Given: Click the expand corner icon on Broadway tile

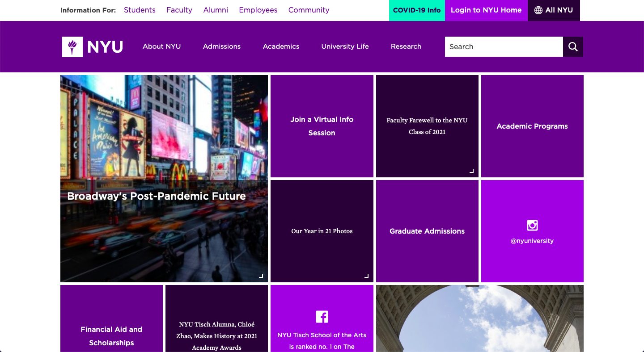Looking at the screenshot, I should 261,276.
